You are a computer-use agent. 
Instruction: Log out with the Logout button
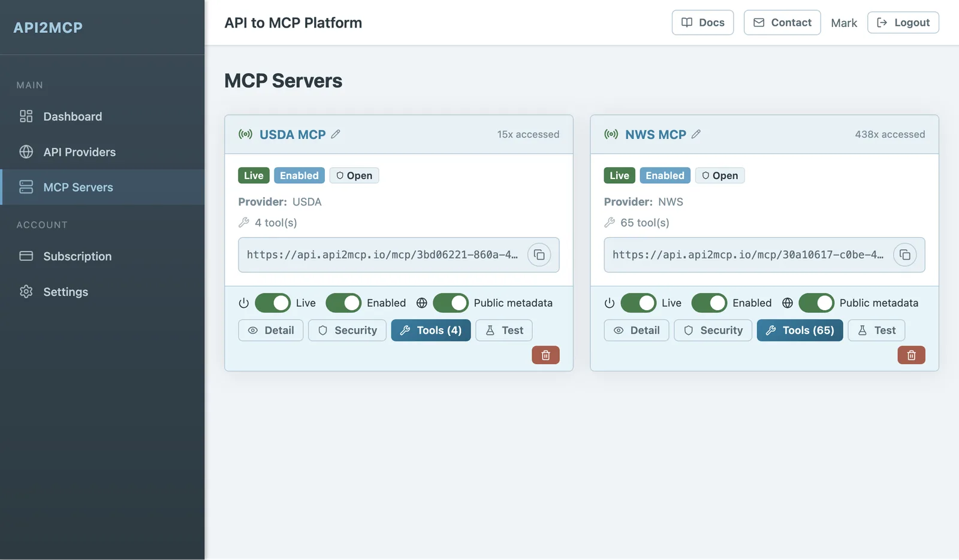coord(903,23)
